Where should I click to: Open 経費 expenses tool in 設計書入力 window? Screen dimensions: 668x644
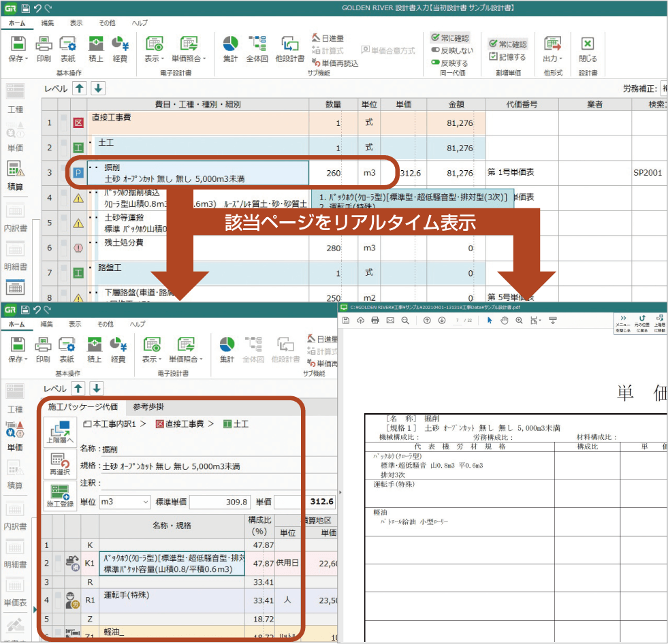(x=120, y=49)
